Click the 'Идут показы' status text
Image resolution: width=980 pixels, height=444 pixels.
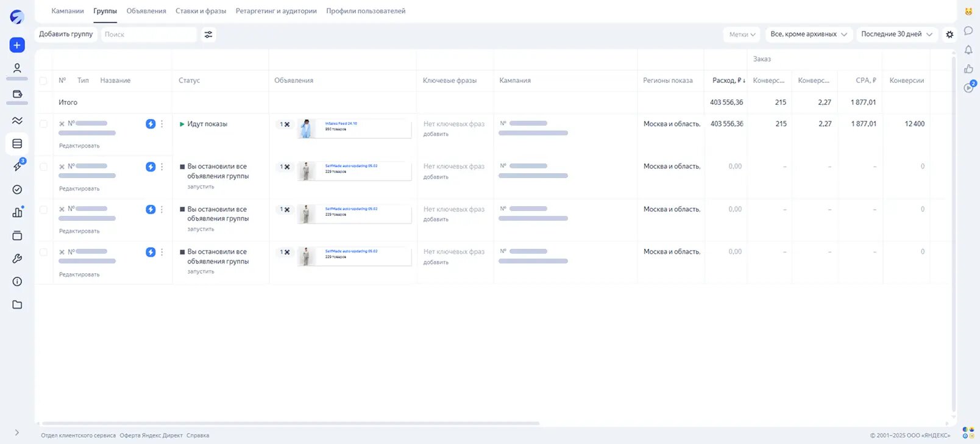click(207, 124)
